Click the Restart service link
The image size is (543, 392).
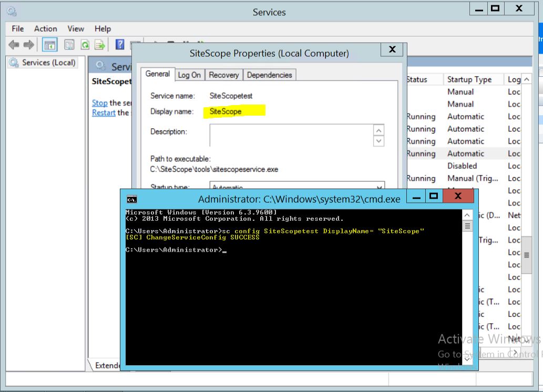[x=104, y=112]
